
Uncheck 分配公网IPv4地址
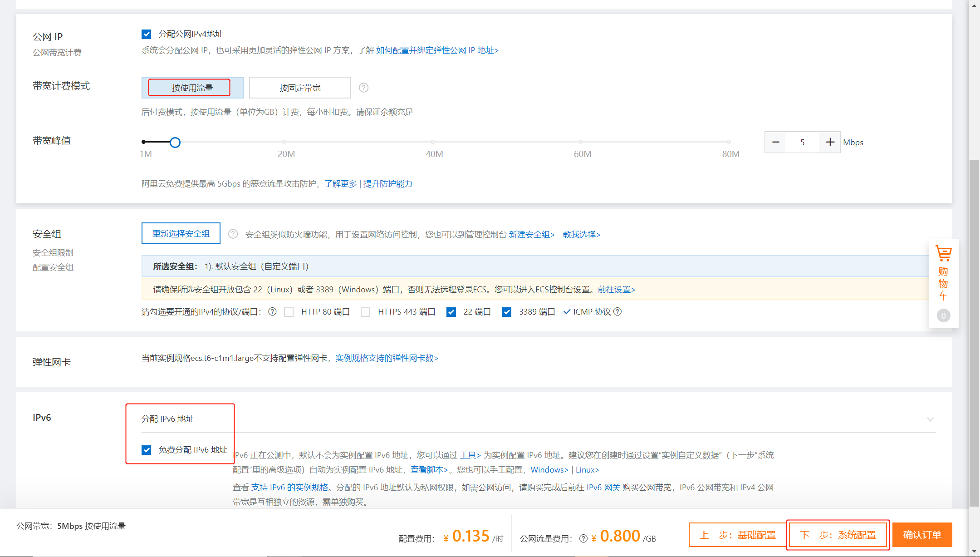[x=146, y=34]
